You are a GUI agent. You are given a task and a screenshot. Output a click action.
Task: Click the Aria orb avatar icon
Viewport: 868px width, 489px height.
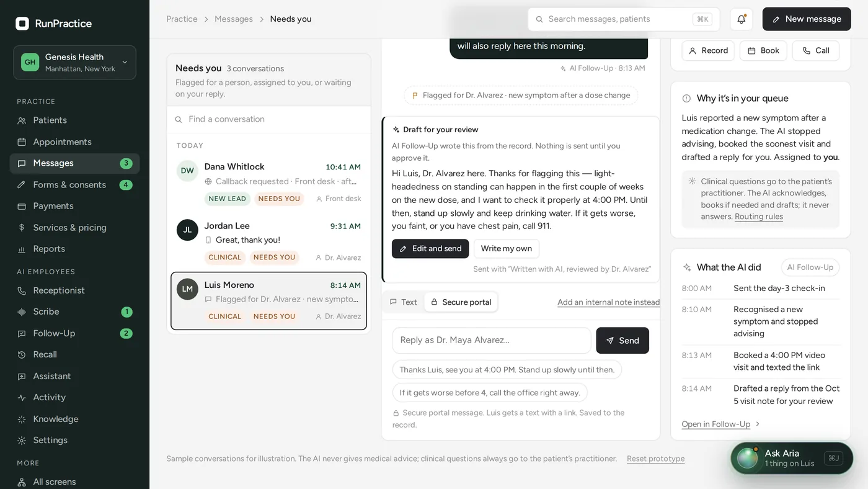(x=747, y=458)
